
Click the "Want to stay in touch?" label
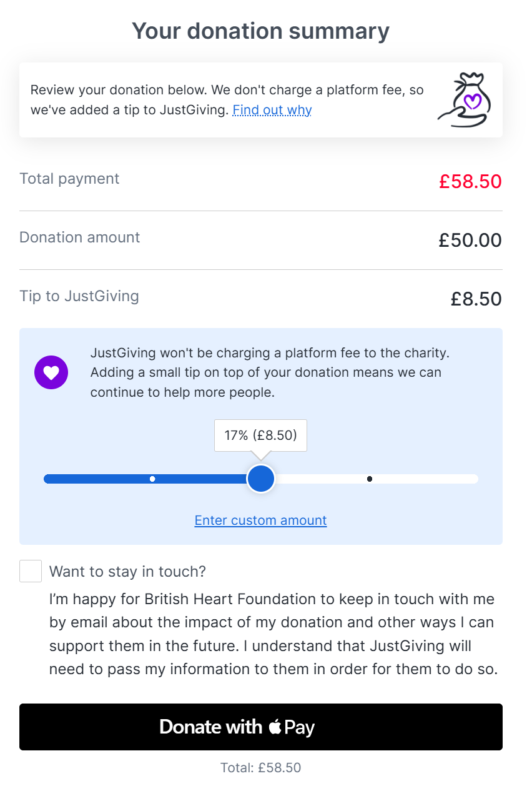tap(127, 572)
